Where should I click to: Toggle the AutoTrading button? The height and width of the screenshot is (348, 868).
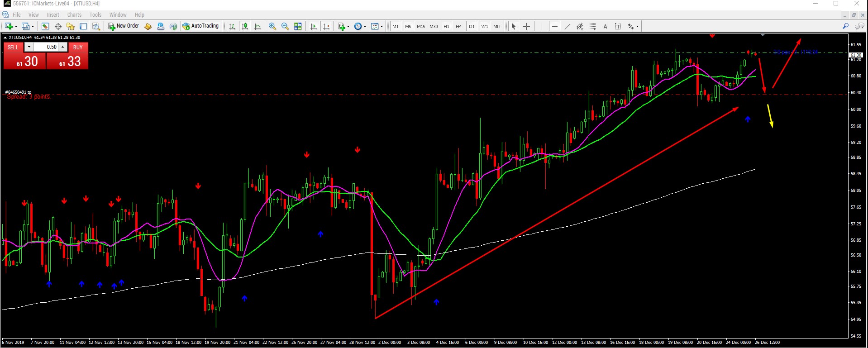pyautogui.click(x=200, y=26)
